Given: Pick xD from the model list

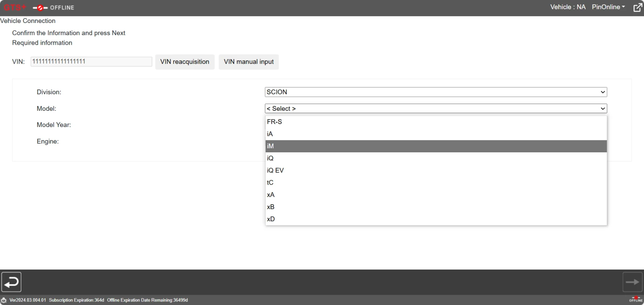Looking at the screenshot, I should click(271, 219).
